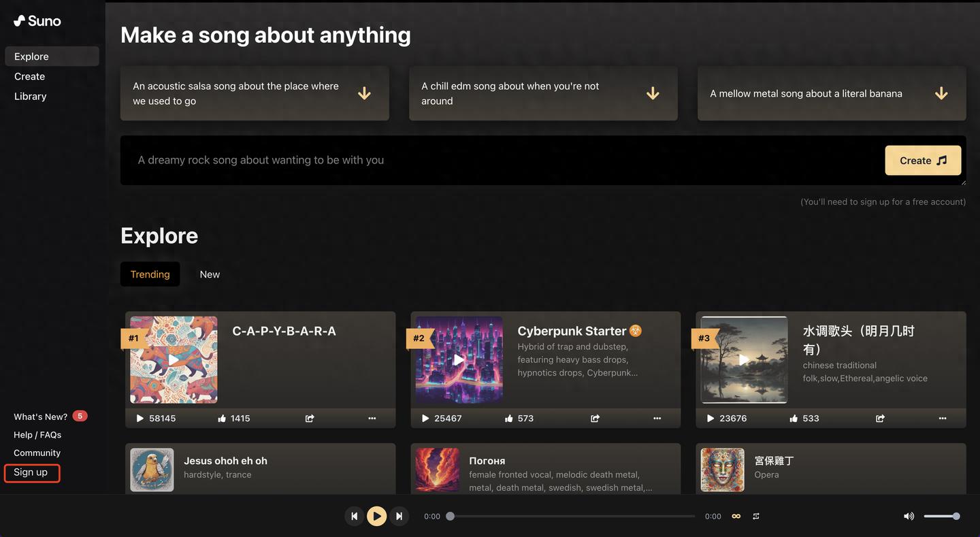The height and width of the screenshot is (537, 980).
Task: Like the Cyberpunk Starter song
Action: [x=508, y=419]
